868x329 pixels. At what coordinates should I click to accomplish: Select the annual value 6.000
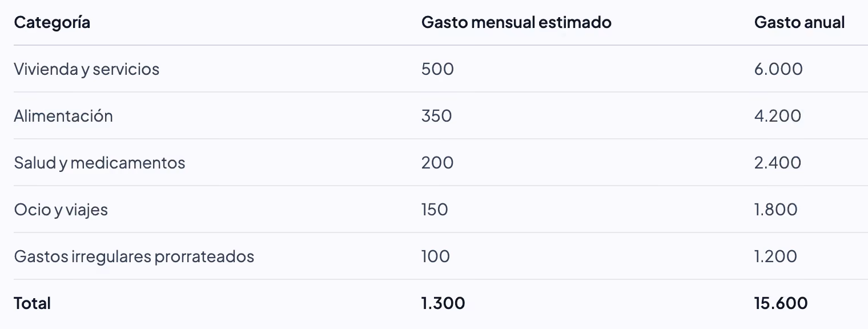tap(778, 69)
